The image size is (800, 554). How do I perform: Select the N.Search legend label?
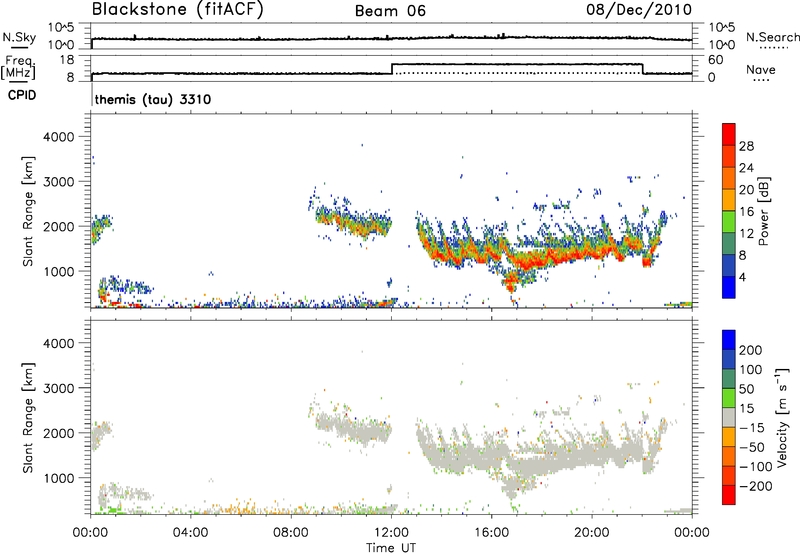(772, 37)
